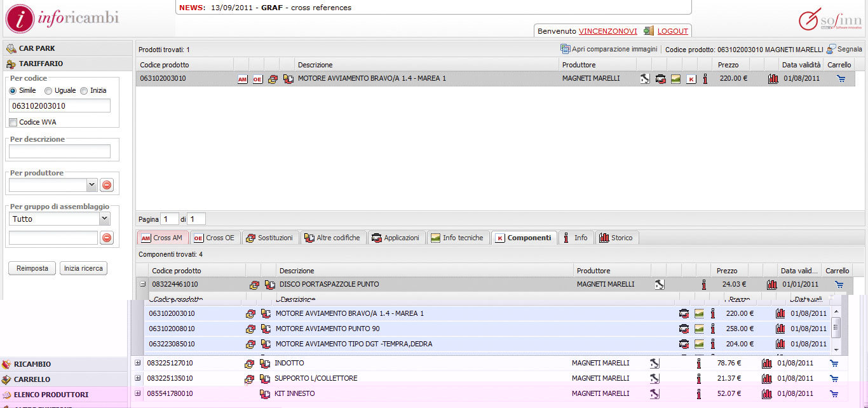
Task: Click the tools icon next to MAGNETI MARELLI in the top row
Action: coord(645,79)
